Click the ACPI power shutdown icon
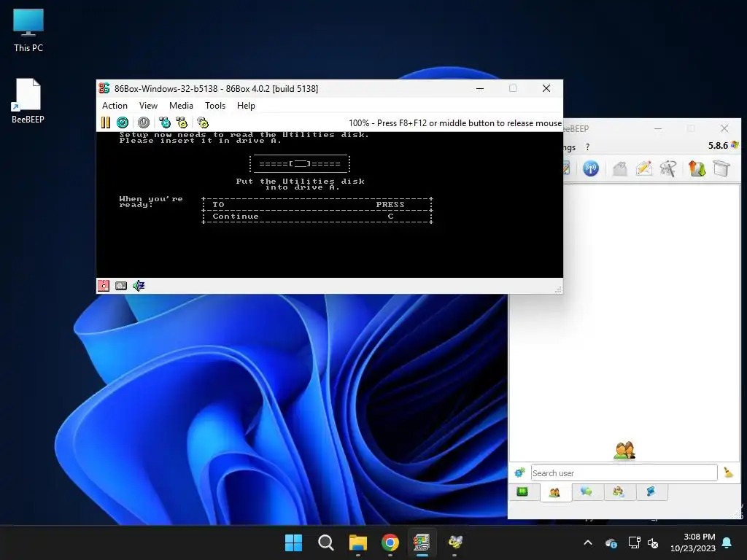This screenshot has width=747, height=560. (x=144, y=122)
